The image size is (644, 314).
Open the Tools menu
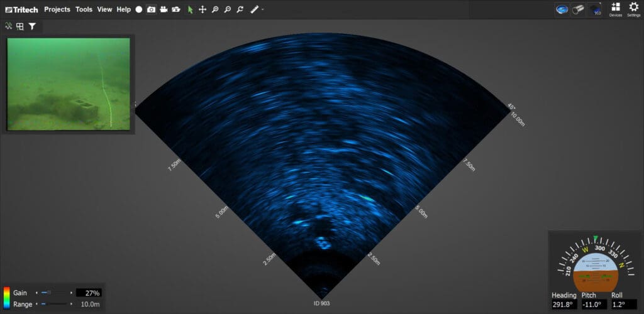[x=84, y=9]
